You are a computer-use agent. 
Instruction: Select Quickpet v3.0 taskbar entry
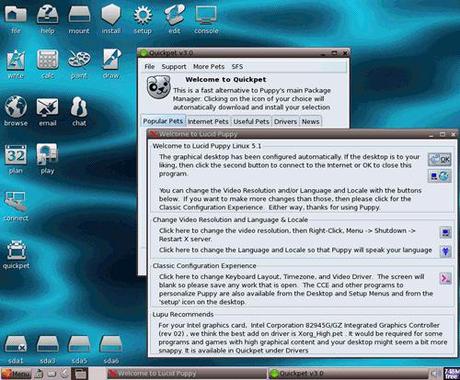click(x=347, y=374)
